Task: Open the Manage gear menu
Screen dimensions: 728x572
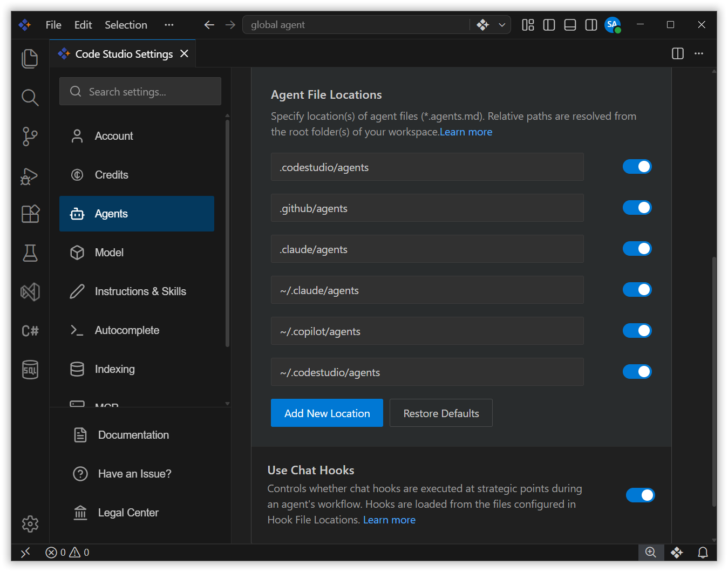Action: point(30,523)
